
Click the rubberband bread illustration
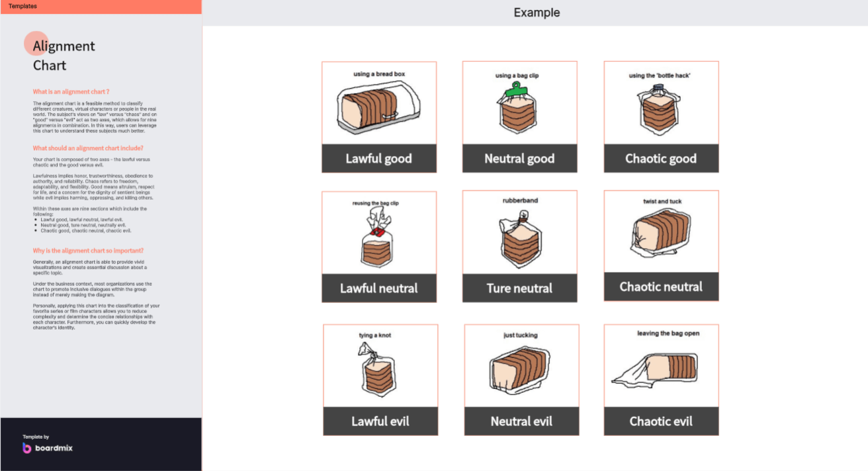(x=519, y=238)
